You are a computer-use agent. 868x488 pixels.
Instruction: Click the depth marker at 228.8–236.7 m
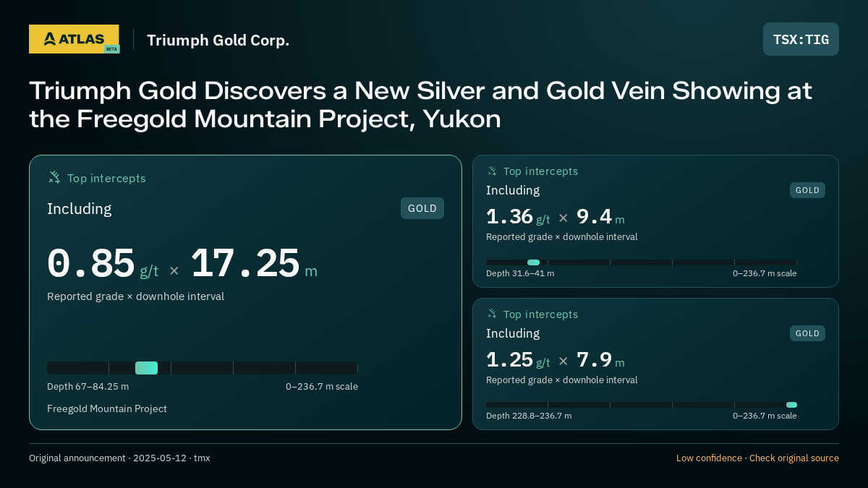pyautogui.click(x=791, y=405)
